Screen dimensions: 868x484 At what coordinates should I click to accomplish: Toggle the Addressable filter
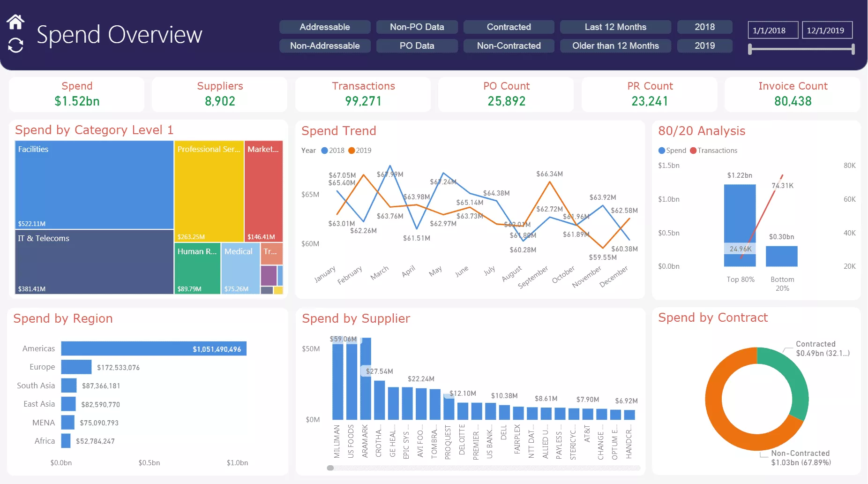(324, 27)
